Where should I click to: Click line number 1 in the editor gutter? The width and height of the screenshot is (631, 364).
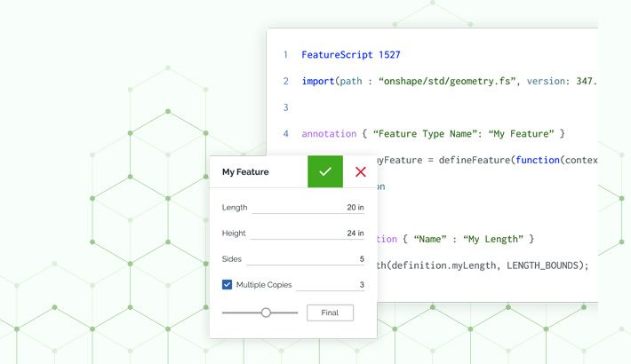pos(285,55)
